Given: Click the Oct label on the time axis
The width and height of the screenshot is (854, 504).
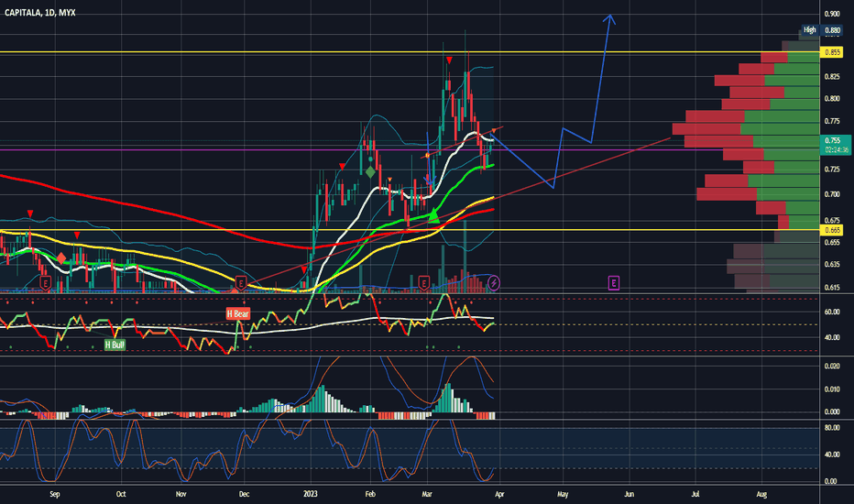Looking at the screenshot, I should [x=121, y=494].
